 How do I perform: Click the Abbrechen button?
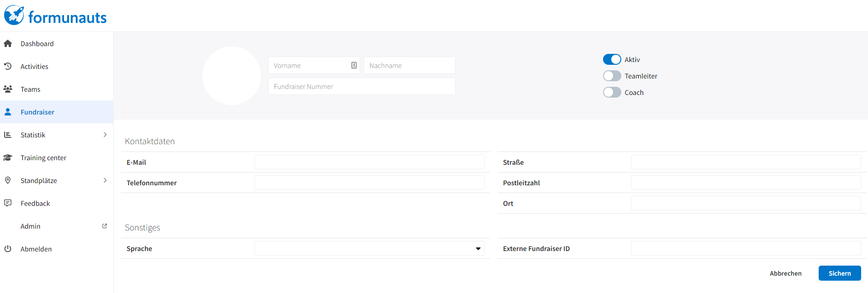point(785,273)
